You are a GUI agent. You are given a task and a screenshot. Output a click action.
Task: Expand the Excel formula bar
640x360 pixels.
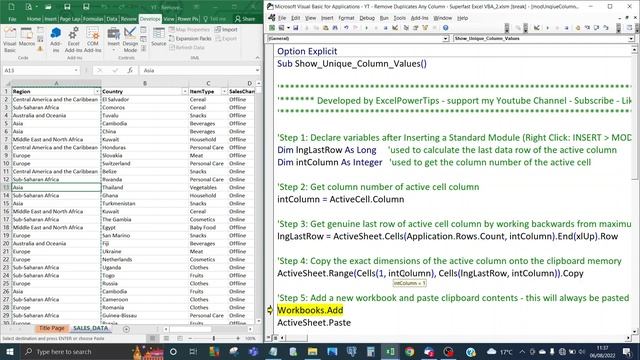click(258, 70)
